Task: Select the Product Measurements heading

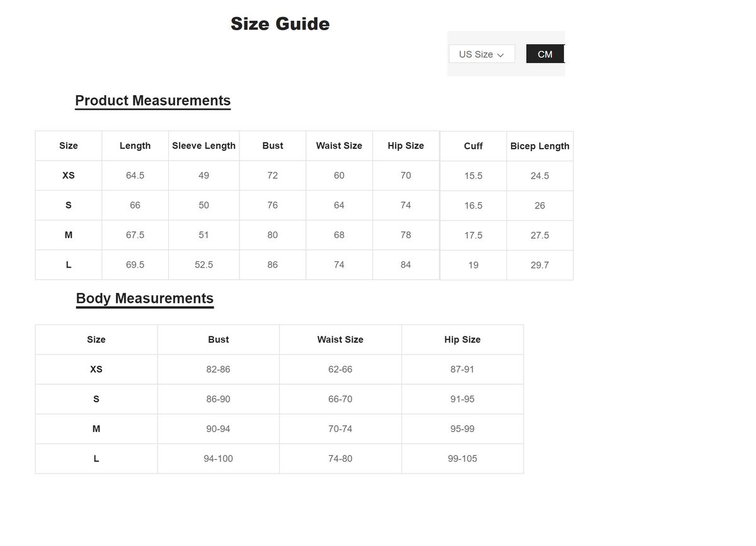Action: click(x=152, y=101)
